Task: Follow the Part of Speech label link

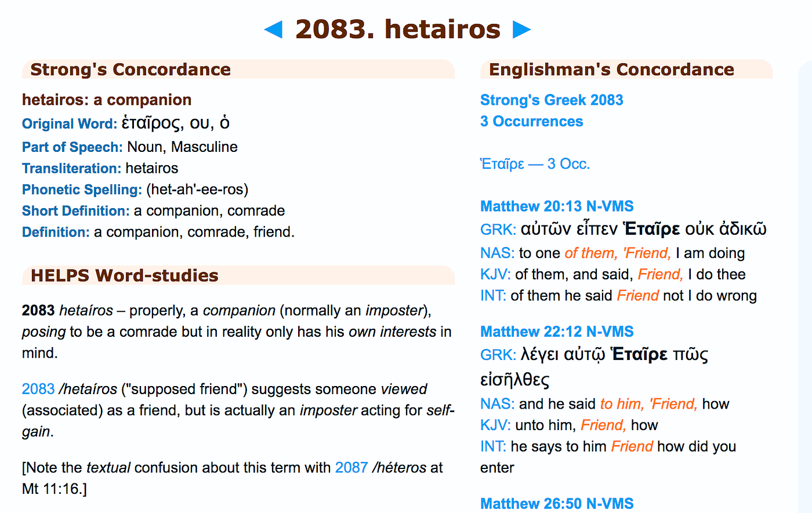Action: (x=72, y=147)
